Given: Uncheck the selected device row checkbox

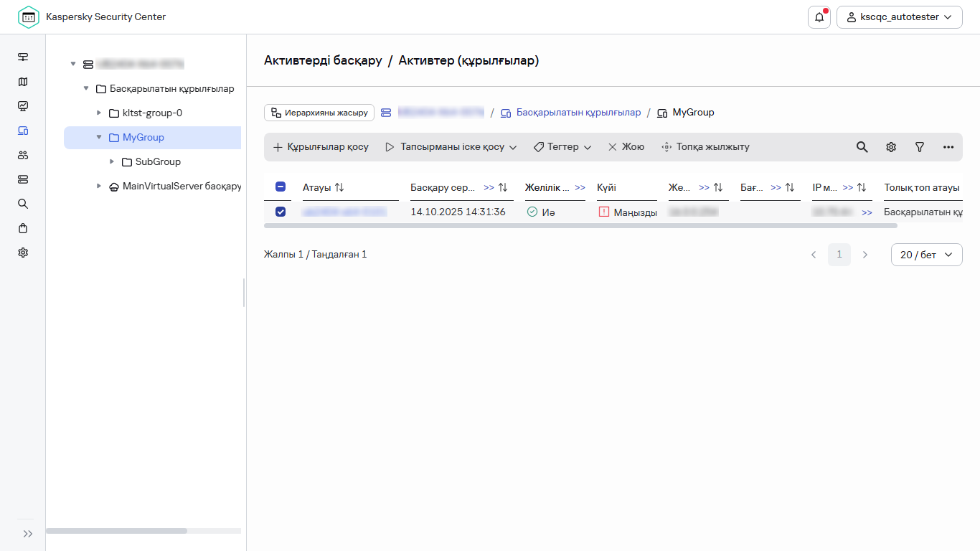Looking at the screenshot, I should [x=281, y=212].
